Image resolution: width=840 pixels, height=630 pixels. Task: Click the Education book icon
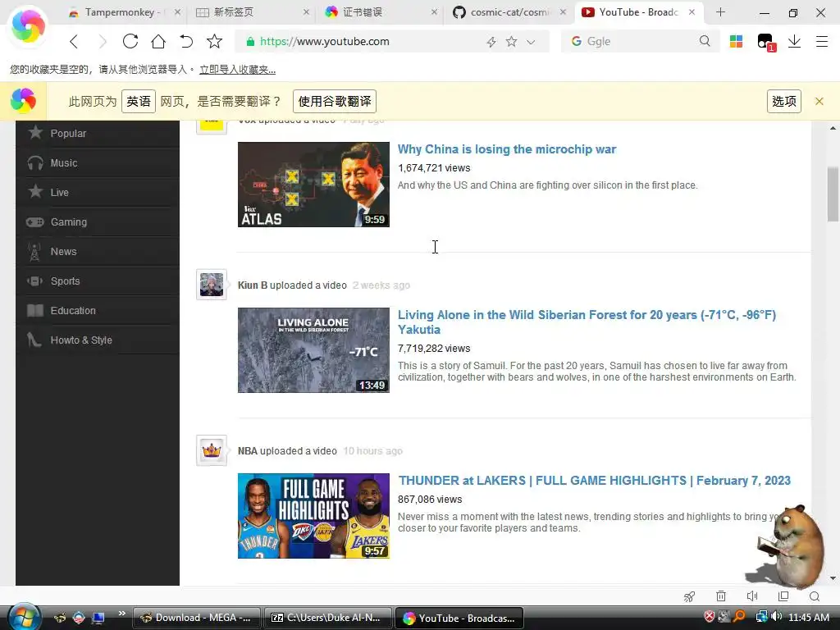(35, 310)
